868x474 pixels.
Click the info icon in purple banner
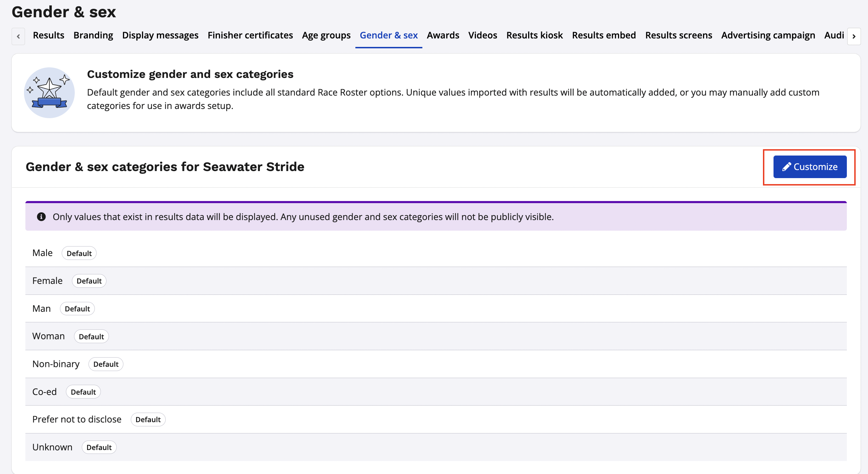[x=41, y=217]
